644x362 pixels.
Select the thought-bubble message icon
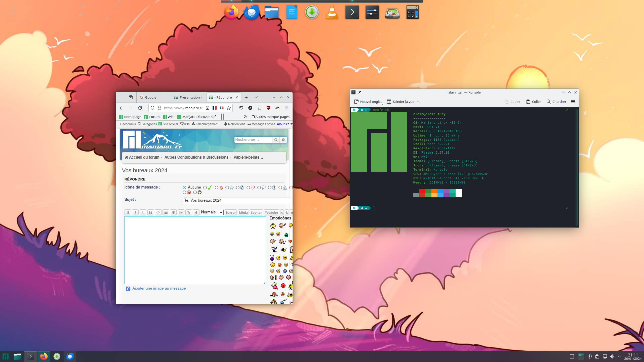tap(259, 188)
